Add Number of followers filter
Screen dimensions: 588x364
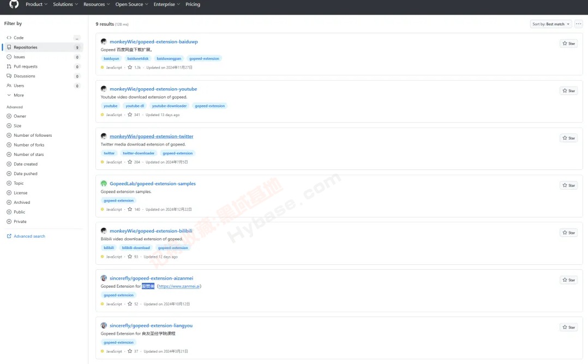pos(29,135)
